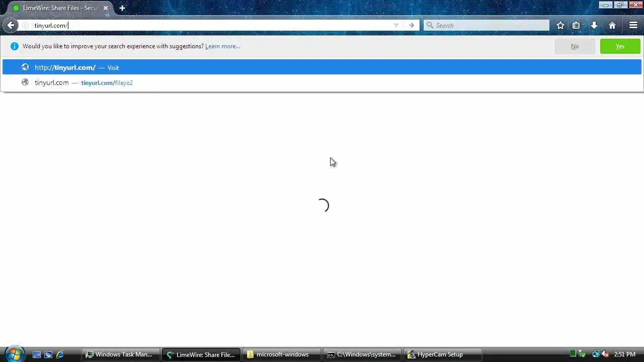
Task: Click the 2:51 PM system clock
Action: pos(625,354)
